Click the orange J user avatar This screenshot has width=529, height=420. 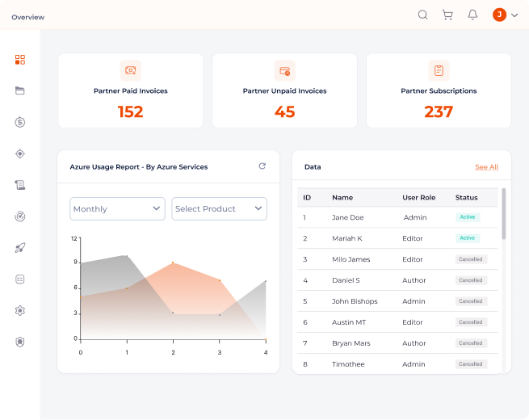tap(499, 15)
